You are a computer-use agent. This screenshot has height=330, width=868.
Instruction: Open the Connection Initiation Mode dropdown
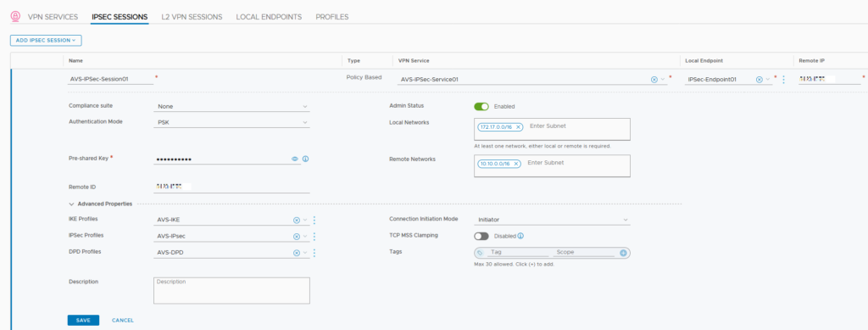coord(552,220)
